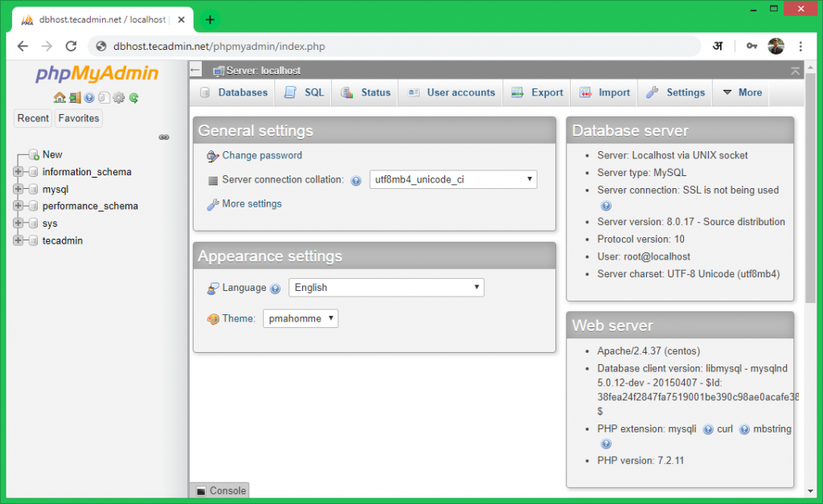Open the server connection collation dropdown

click(452, 180)
